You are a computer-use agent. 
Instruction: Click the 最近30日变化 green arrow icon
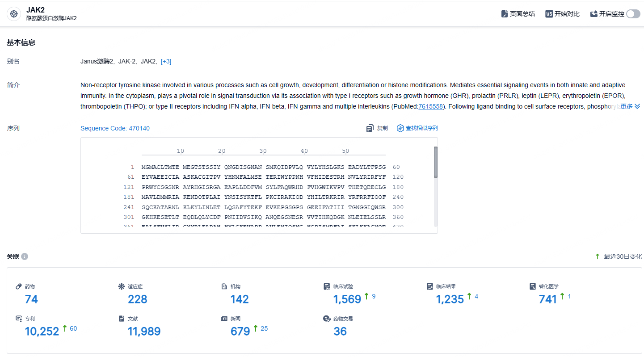click(x=598, y=256)
